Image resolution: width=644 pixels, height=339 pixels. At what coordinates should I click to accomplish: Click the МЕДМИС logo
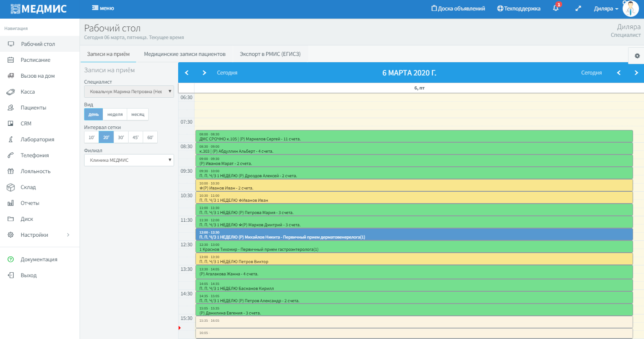(38, 9)
